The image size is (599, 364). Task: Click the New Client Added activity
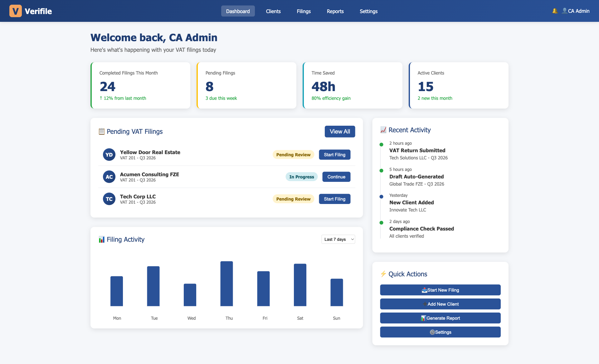pos(412,202)
